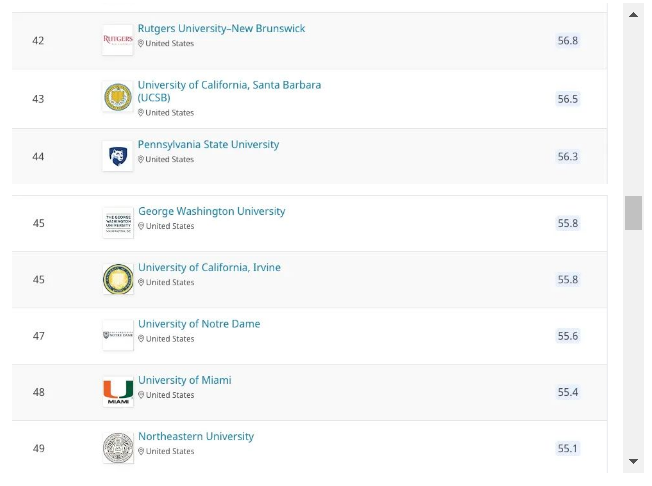Click the University of Notre Dame logo
The image size is (652, 486).
point(118,335)
